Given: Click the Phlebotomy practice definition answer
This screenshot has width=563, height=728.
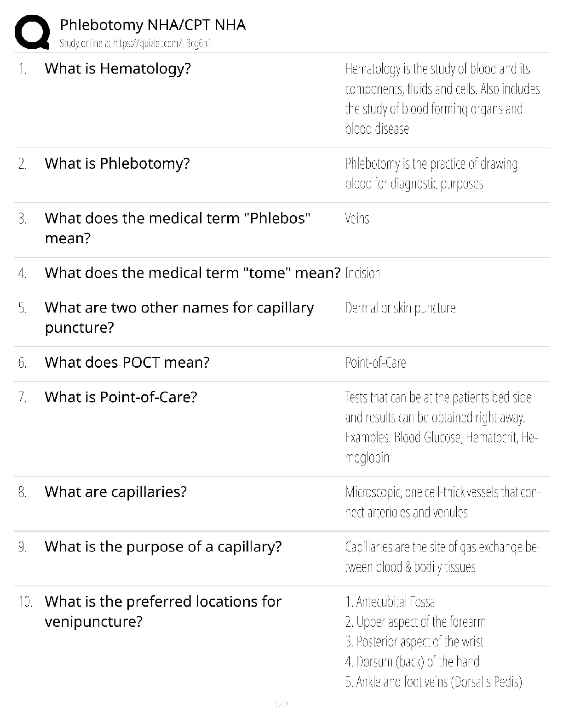Looking at the screenshot, I should click(431, 174).
